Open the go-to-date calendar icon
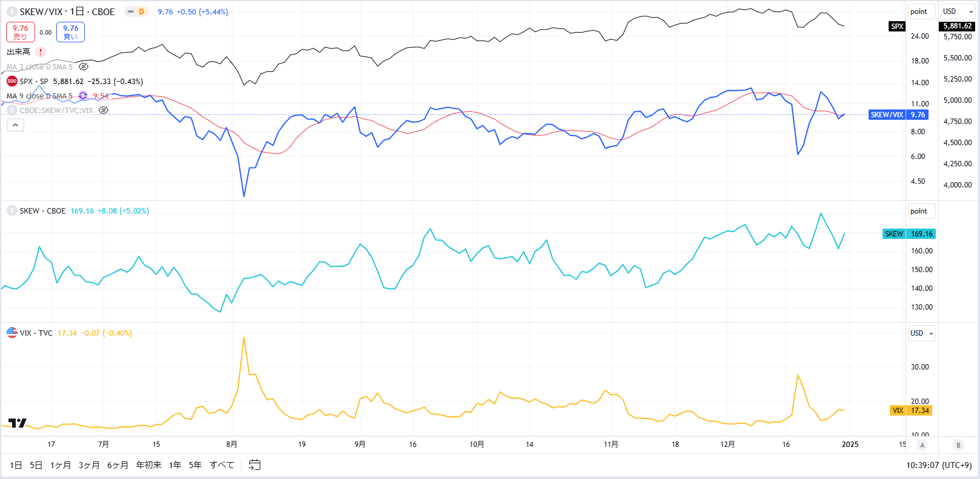Viewport: 980px width, 479px height. [255, 464]
